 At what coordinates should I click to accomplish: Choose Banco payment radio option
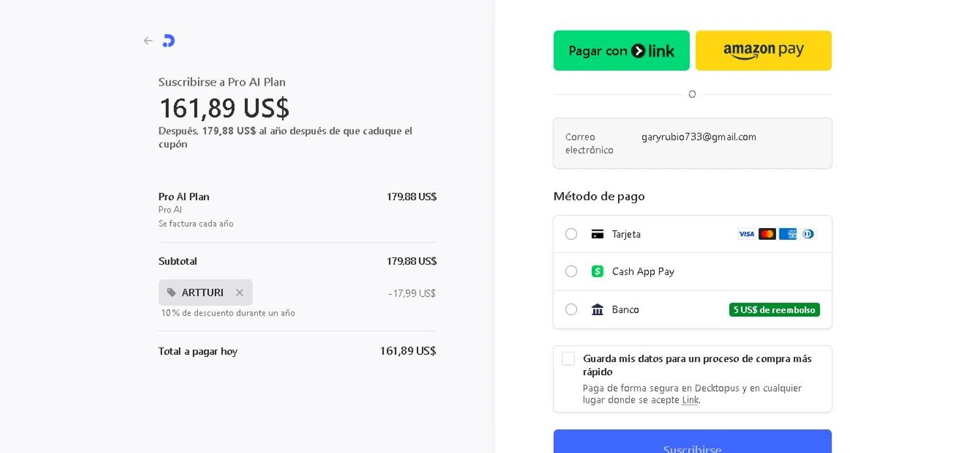pyautogui.click(x=571, y=310)
